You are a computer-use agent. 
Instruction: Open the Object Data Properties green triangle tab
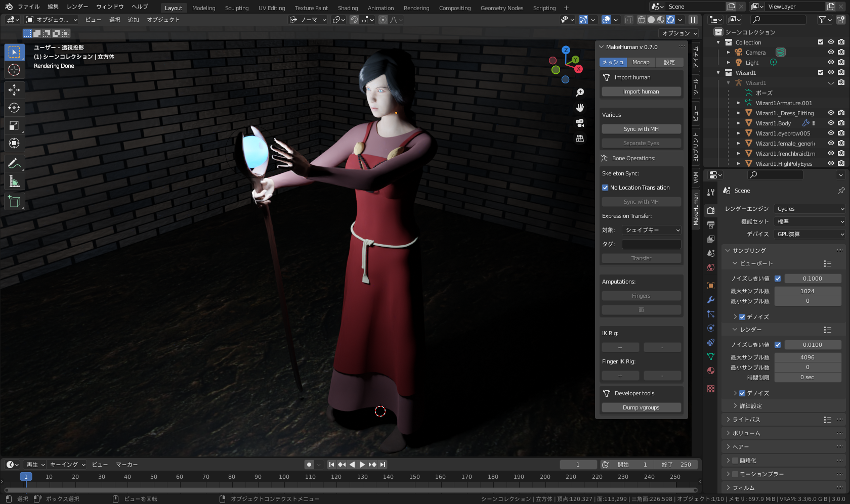click(x=711, y=356)
